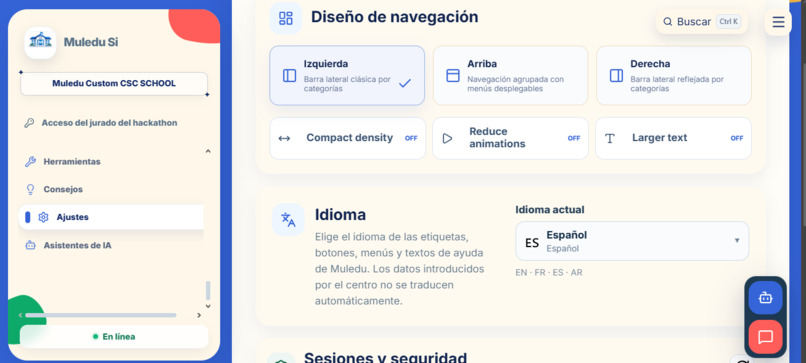Image resolution: width=806 pixels, height=363 pixels.
Task: Click the Idioma heading
Action: pyautogui.click(x=340, y=215)
